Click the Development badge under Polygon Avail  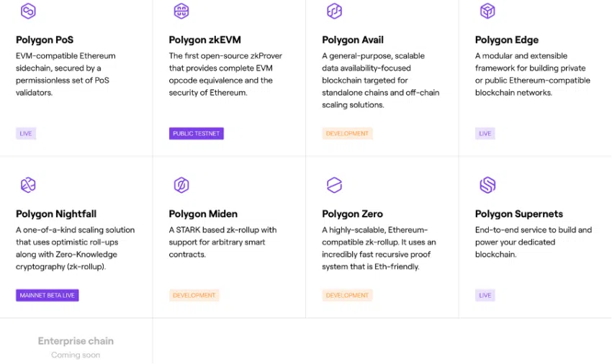pos(347,133)
